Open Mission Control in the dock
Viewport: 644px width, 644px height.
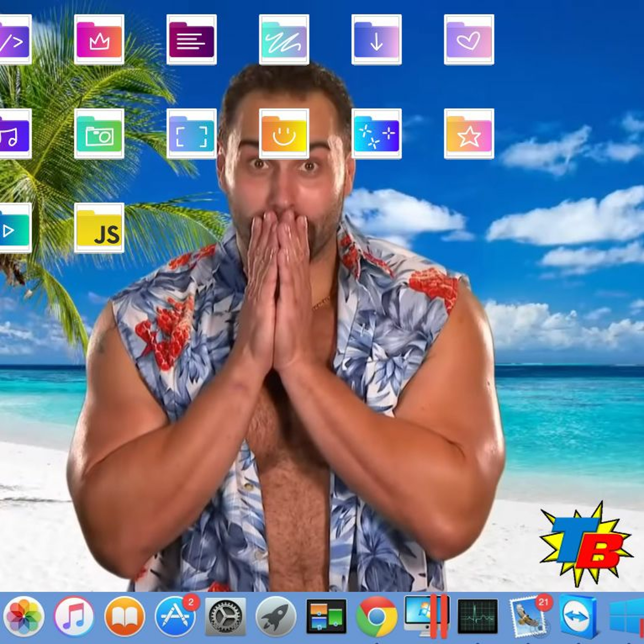[327, 616]
